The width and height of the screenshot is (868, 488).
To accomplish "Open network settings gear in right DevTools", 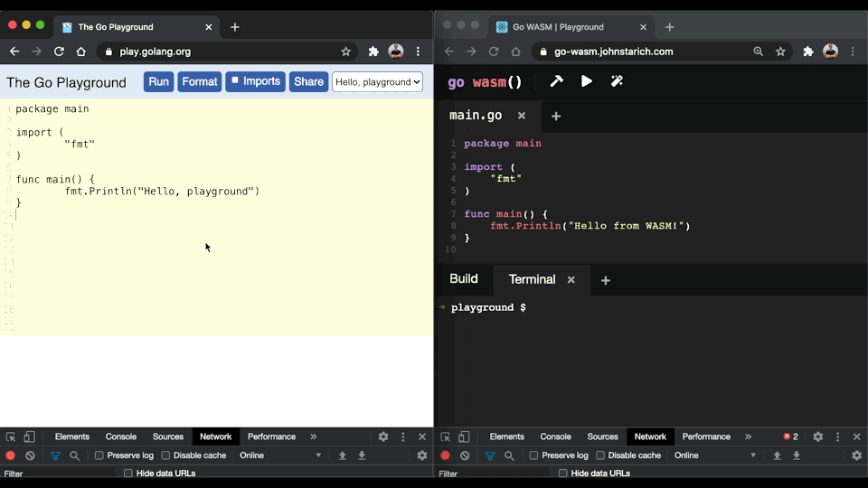I will point(856,455).
